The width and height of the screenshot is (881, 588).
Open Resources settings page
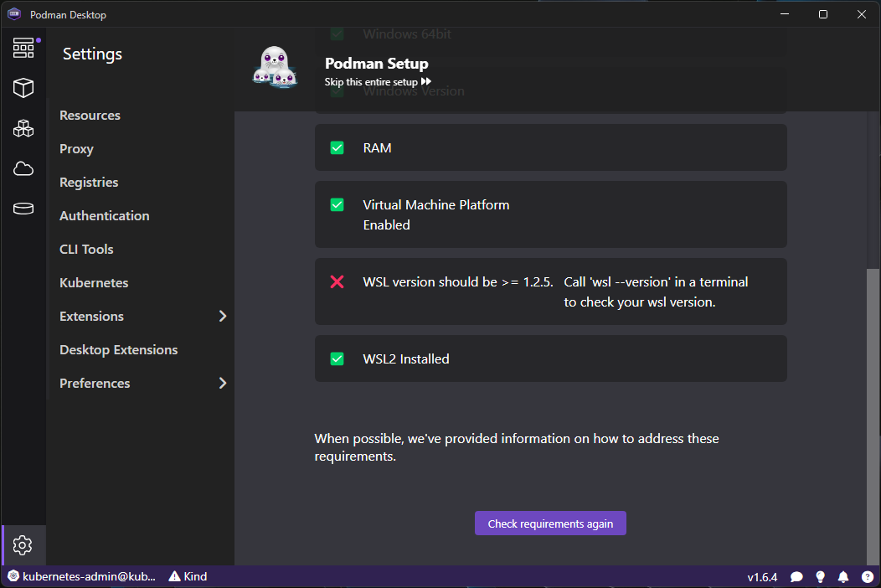90,116
